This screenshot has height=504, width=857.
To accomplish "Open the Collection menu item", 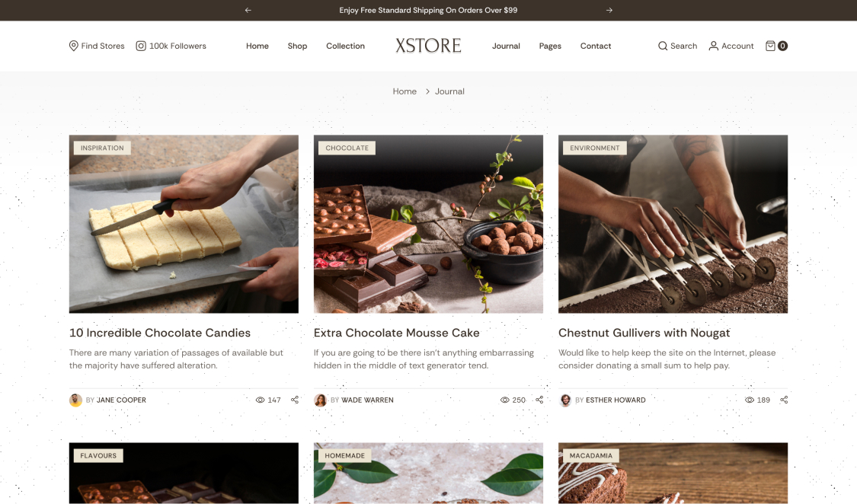I will click(345, 46).
